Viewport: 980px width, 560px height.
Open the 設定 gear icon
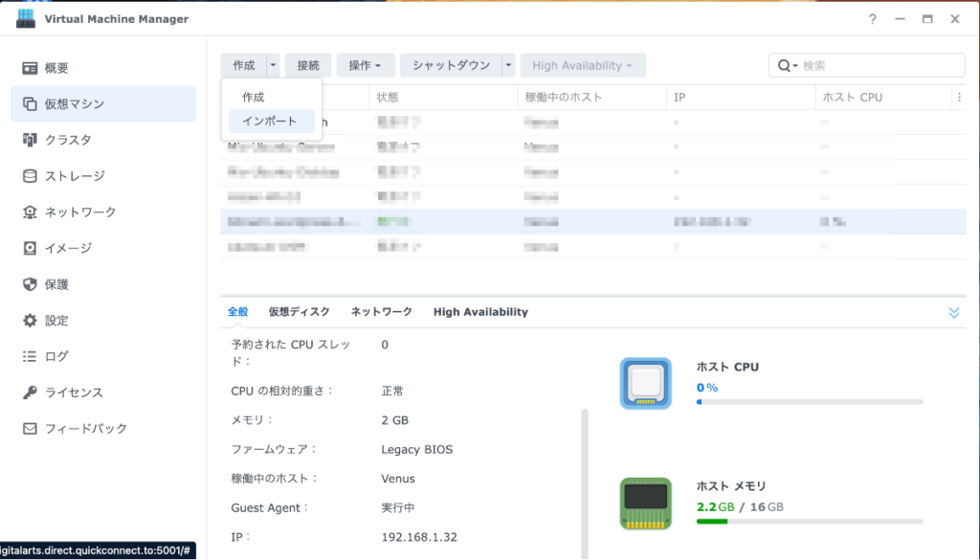pyautogui.click(x=30, y=321)
